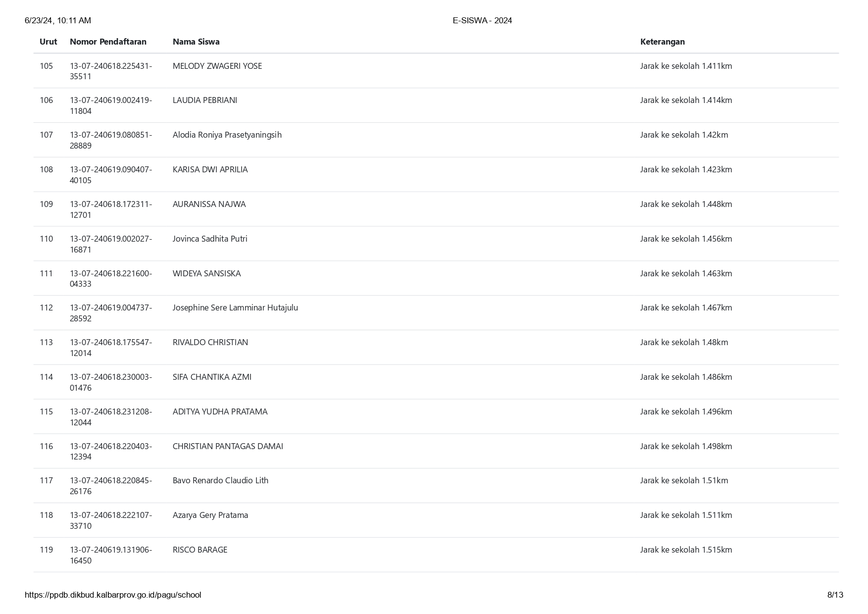Select the name CHRISTIAN PANTAGAS DAMAI
The image size is (868, 614).
228,446
